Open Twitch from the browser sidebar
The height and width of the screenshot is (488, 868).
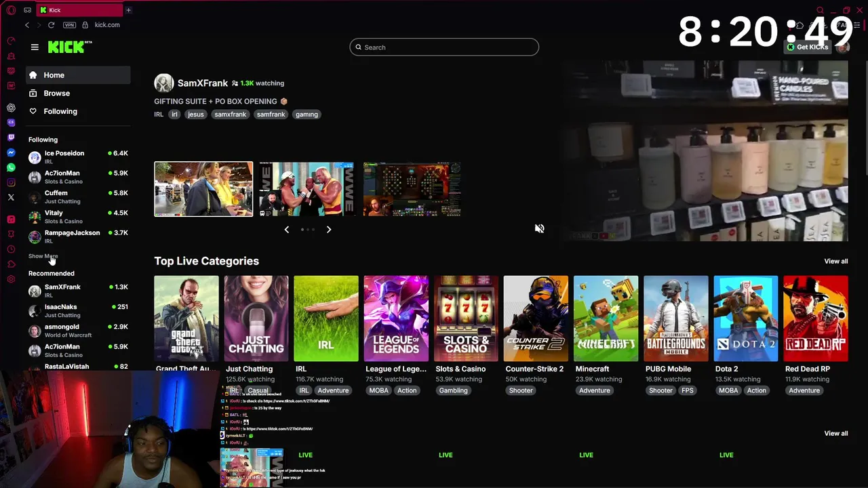(11, 138)
